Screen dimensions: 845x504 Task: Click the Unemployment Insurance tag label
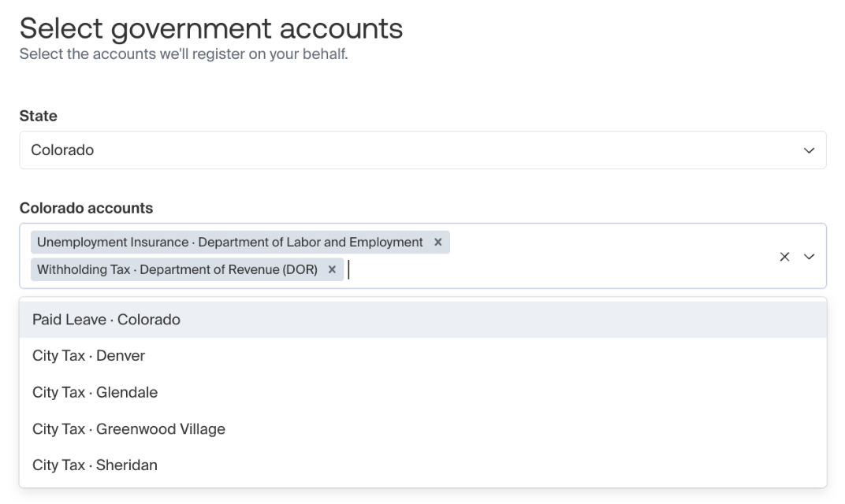pyautogui.click(x=230, y=243)
